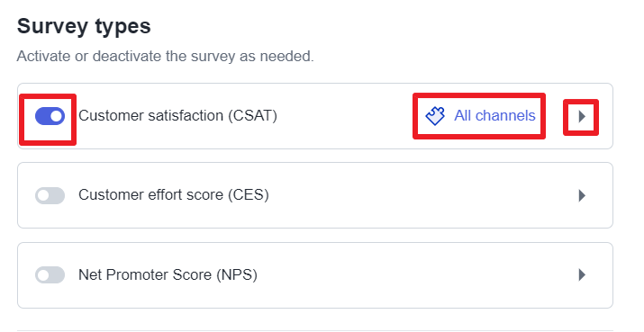The image size is (644, 332).
Task: Turn on the Net Promoter Score toggle
Action: (50, 274)
